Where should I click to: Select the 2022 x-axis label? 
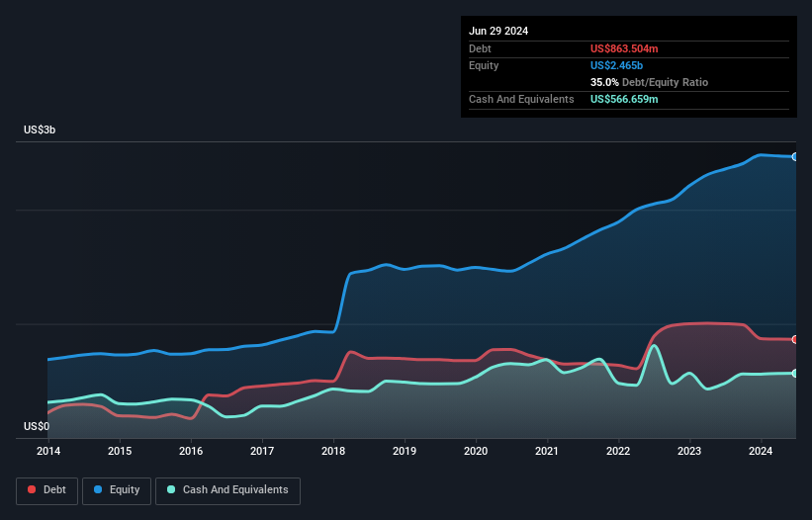pos(618,451)
